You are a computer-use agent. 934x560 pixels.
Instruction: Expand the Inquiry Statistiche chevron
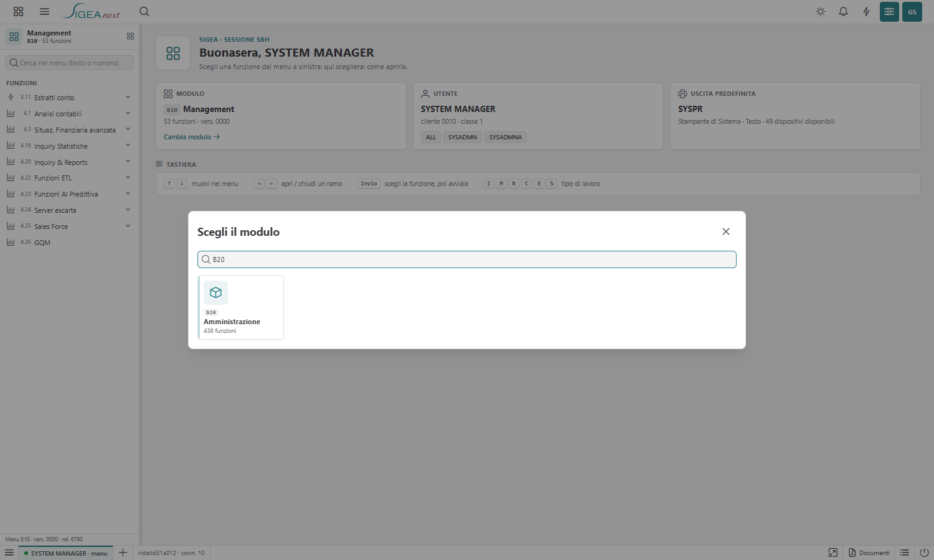[x=128, y=146]
